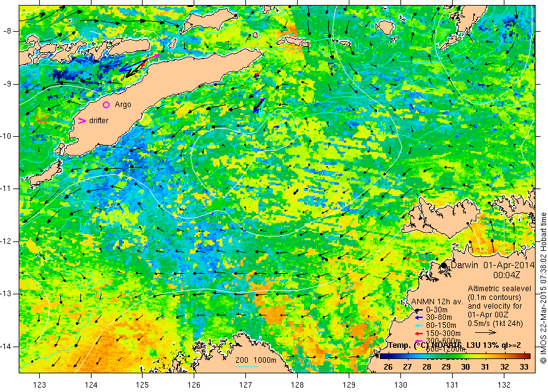Click latitude axis label '-12'
The image size is (548, 392).
[7, 241]
